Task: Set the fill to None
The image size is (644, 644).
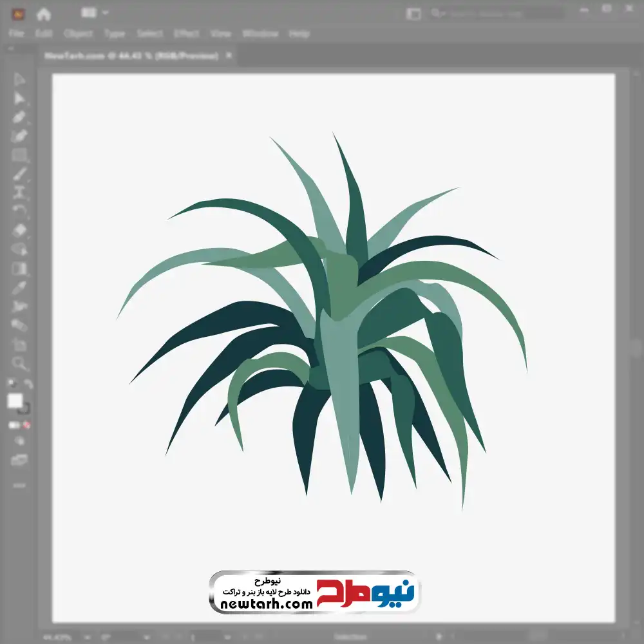Action: [26, 426]
